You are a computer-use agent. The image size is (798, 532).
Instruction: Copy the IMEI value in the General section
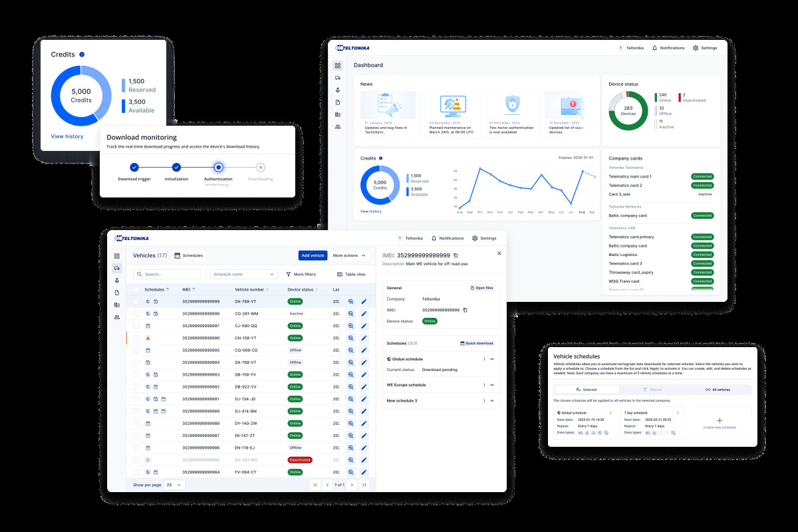pos(465,310)
